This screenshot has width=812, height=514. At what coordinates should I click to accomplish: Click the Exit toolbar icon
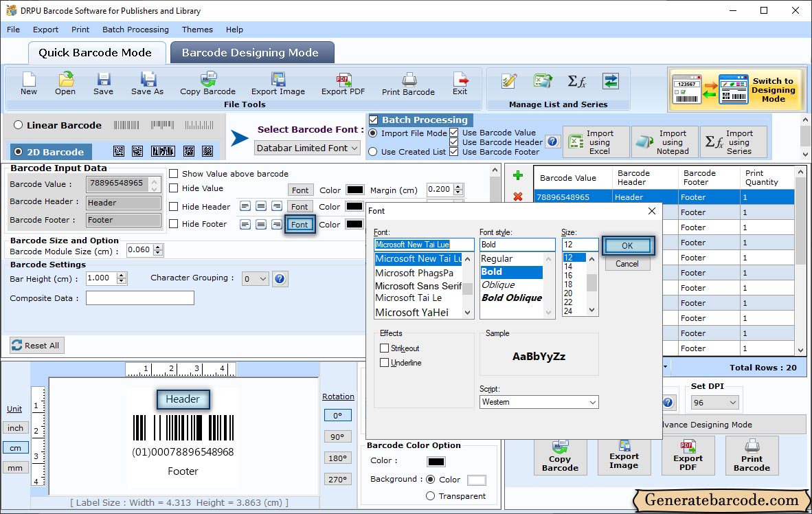click(x=460, y=84)
